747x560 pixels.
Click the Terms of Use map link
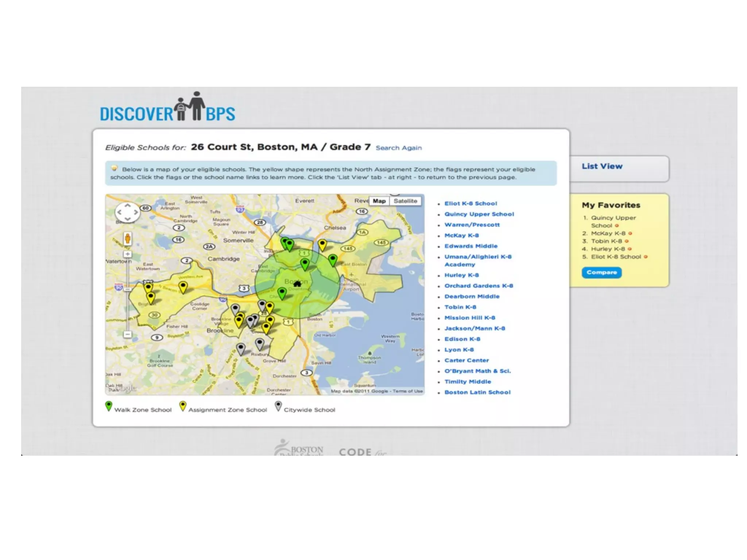[408, 391]
